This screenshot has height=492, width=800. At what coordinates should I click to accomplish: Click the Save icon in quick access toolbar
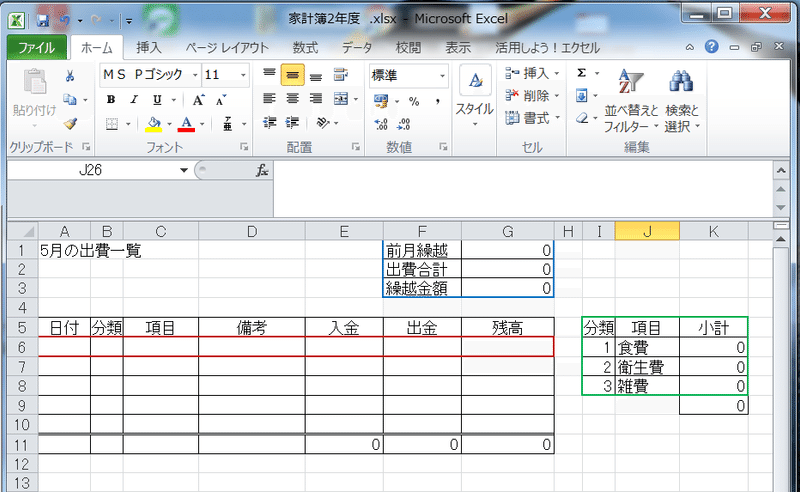click(43, 20)
